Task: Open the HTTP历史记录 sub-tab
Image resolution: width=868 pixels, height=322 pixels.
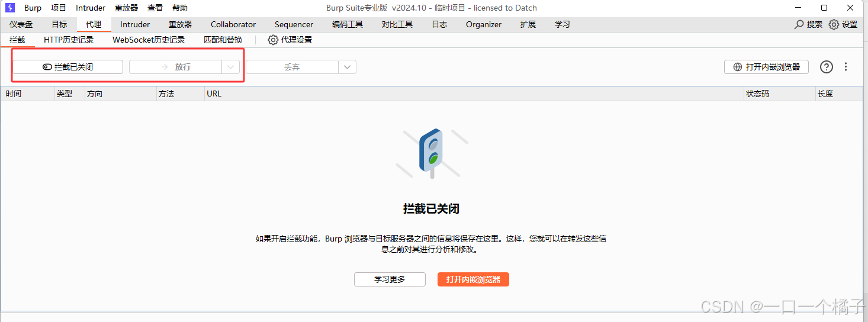Action: (x=69, y=40)
